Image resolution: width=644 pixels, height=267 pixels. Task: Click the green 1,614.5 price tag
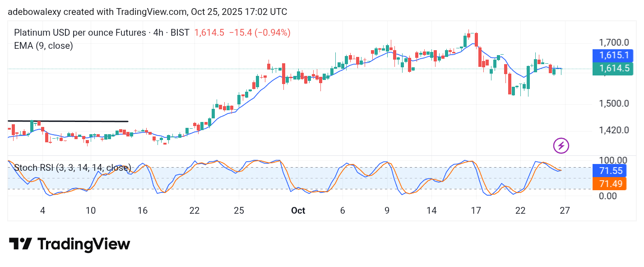click(x=612, y=69)
